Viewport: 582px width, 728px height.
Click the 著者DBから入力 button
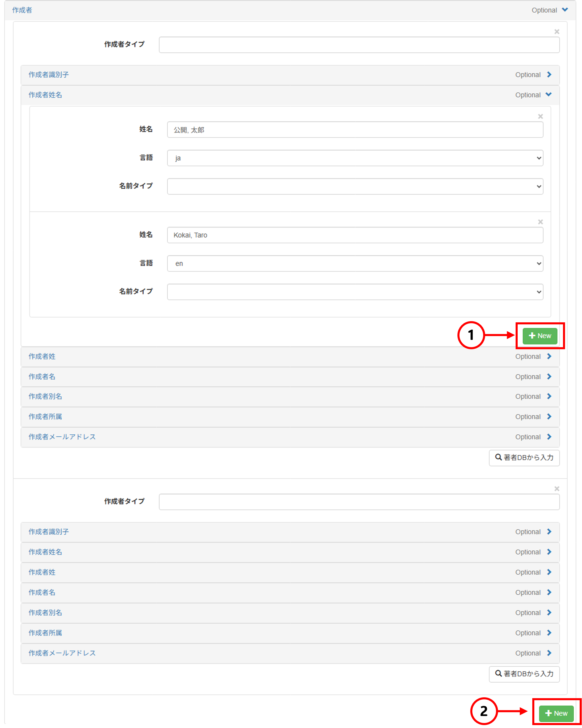tap(524, 458)
